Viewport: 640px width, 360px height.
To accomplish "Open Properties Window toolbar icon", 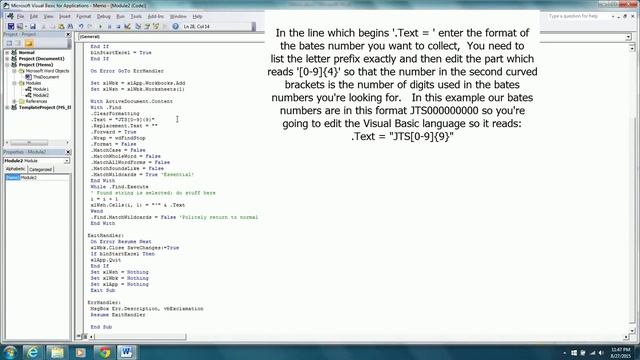I will 147,26.
